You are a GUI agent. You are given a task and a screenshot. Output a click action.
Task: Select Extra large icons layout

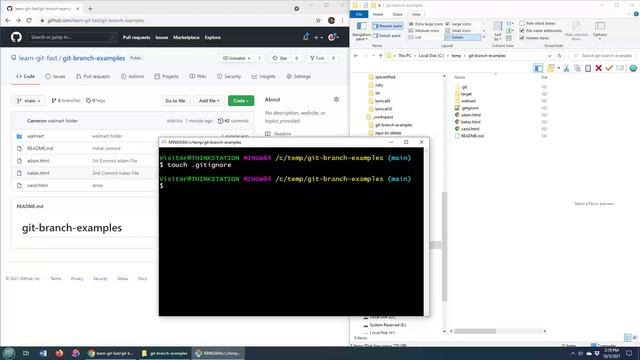426,24
